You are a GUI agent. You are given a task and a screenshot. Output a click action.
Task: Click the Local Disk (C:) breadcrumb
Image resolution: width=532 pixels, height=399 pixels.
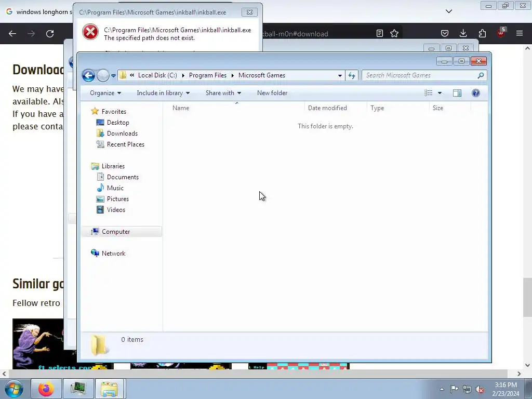click(x=157, y=75)
